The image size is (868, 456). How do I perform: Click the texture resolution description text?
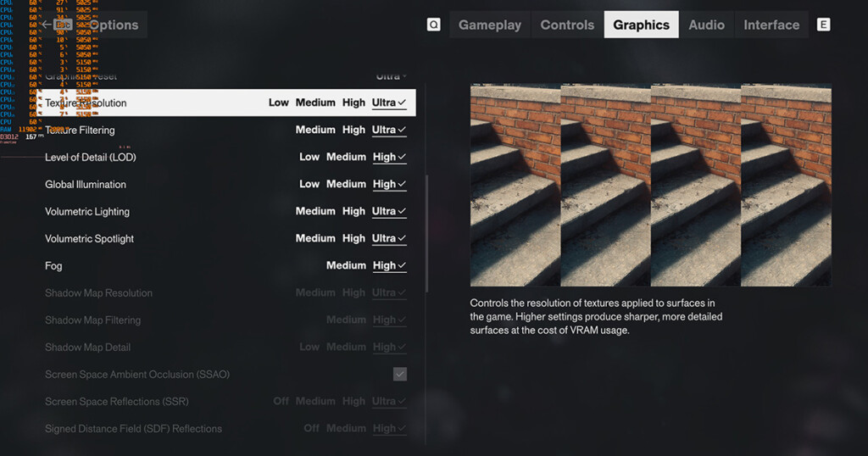click(596, 316)
